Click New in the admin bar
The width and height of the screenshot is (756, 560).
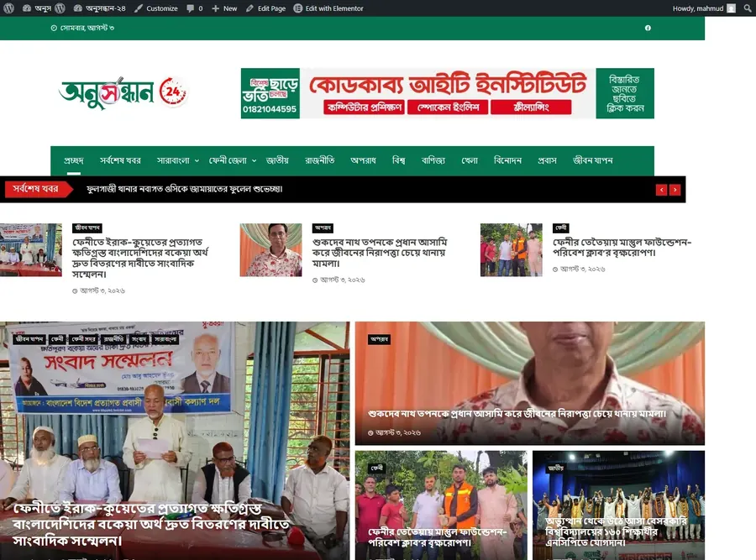tap(224, 8)
